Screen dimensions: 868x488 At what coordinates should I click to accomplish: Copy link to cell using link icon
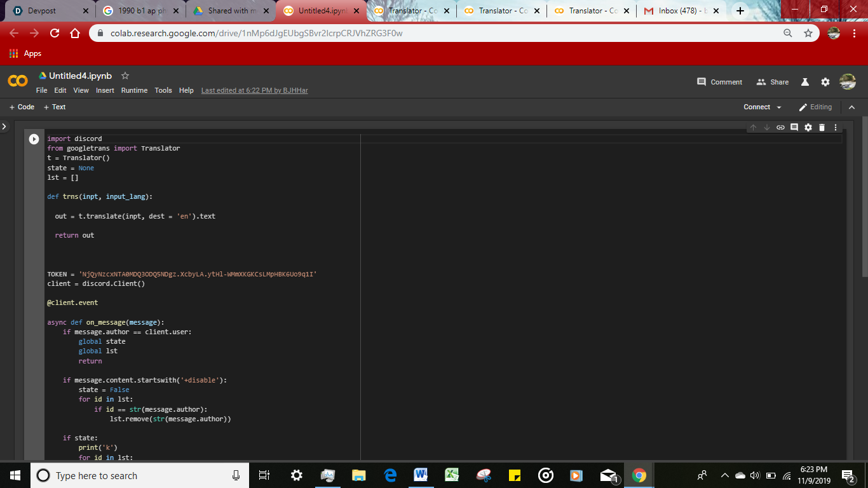(x=780, y=128)
